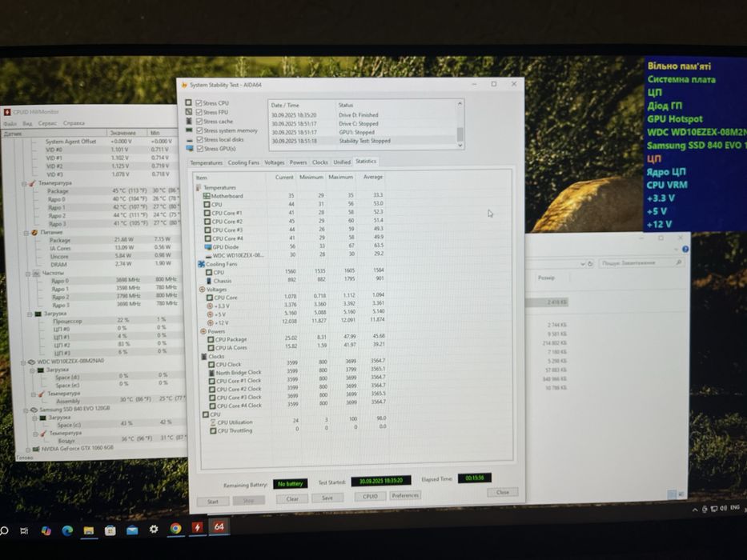Click Motherboard icon in Statistics list
The image size is (747, 560).
point(207,196)
